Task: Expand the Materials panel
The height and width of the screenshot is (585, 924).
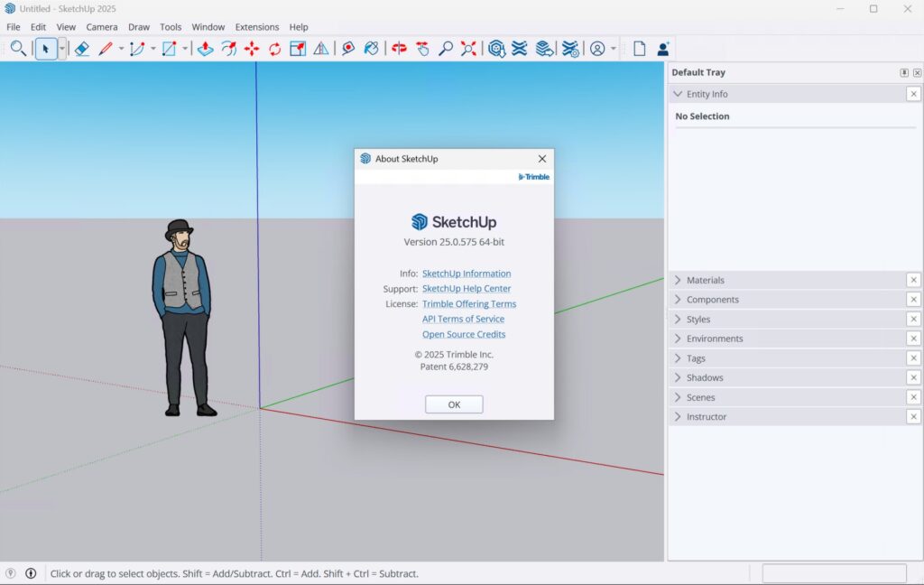Action: click(x=678, y=280)
